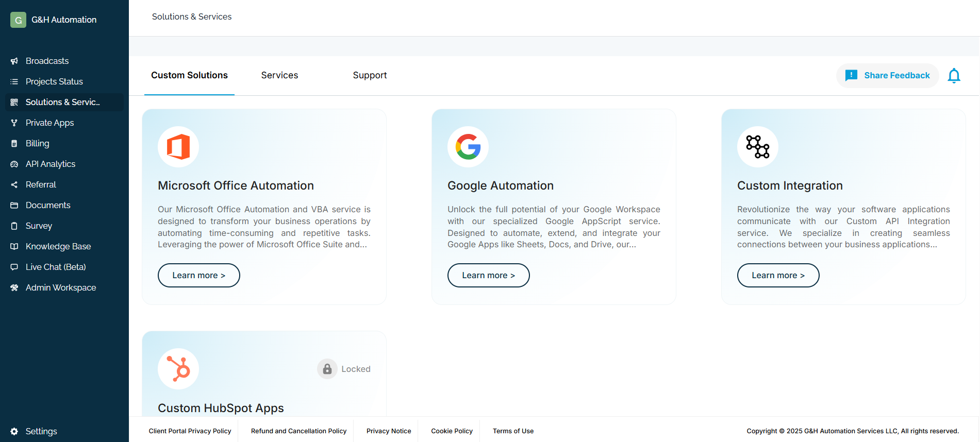The image size is (980, 442).
Task: Click the Google logo icon
Action: click(468, 147)
